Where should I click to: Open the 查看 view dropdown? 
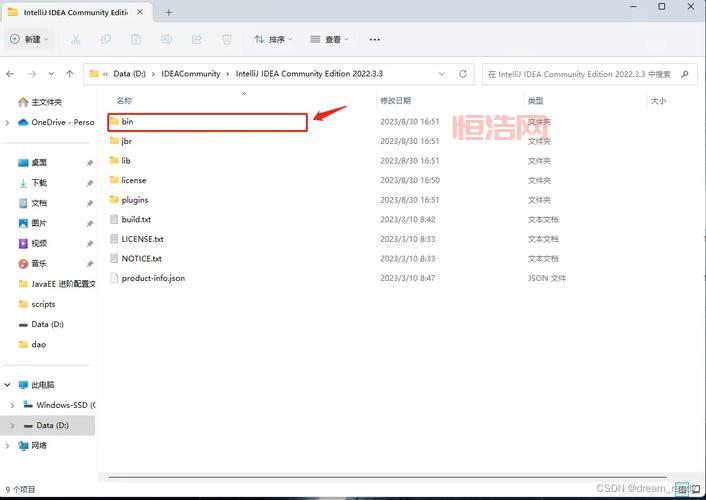tap(329, 39)
